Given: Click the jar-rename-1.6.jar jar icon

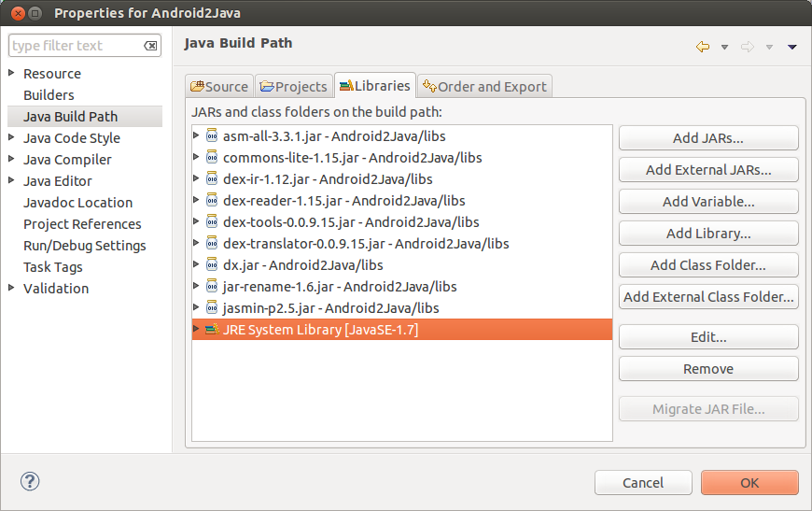Looking at the screenshot, I should coord(212,286).
